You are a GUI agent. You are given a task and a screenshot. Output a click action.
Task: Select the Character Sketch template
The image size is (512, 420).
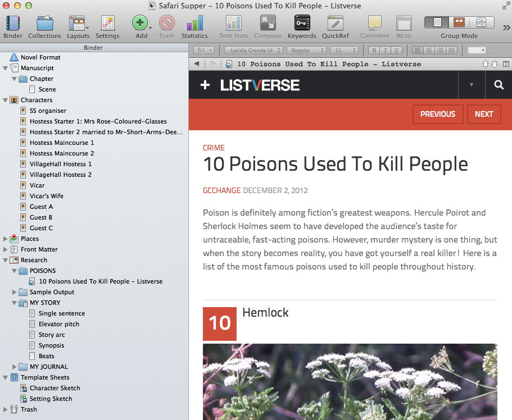click(55, 388)
